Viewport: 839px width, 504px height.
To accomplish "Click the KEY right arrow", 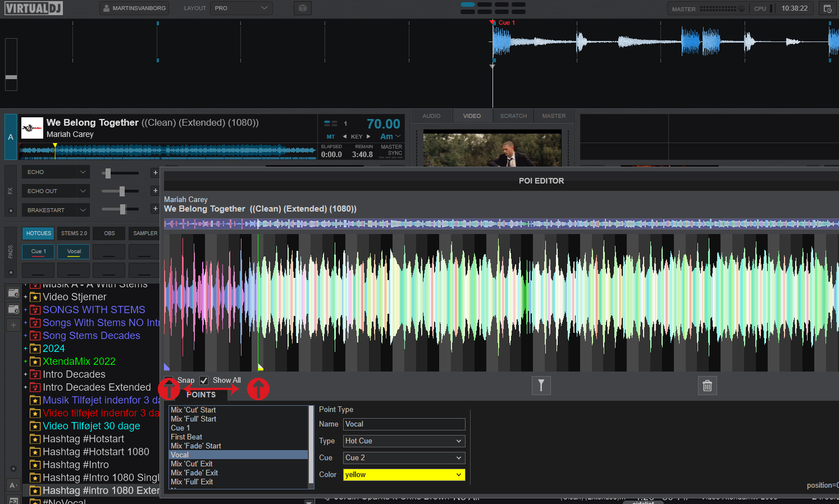I will coord(368,136).
